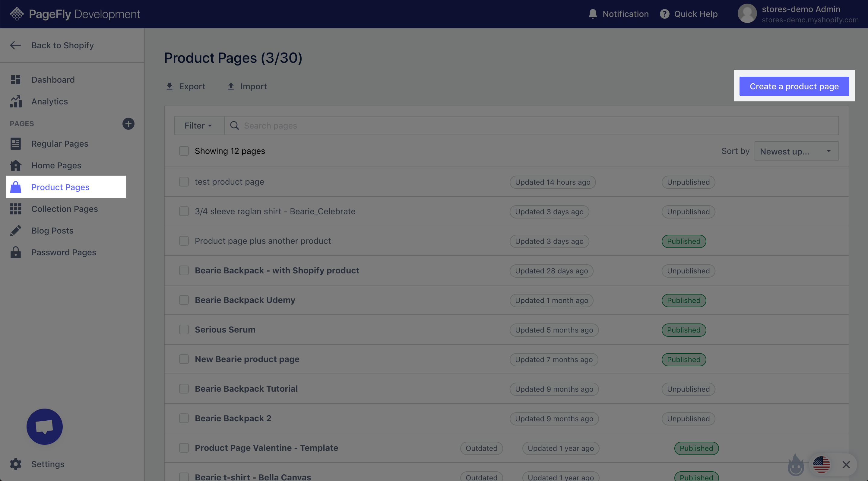The height and width of the screenshot is (481, 868).
Task: Go to Dashboard menu item
Action: pyautogui.click(x=53, y=80)
